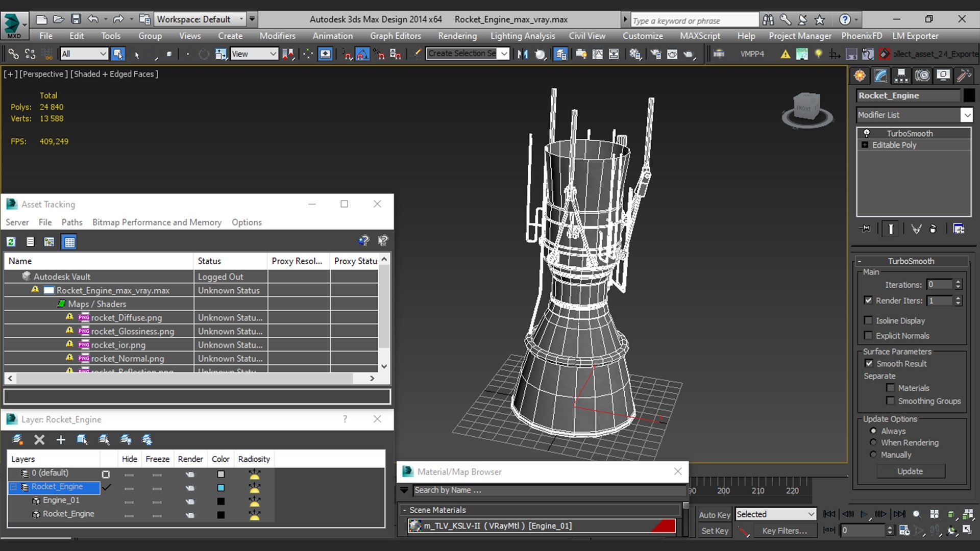
Task: Open Bitmap Performance and Memory menu
Action: click(157, 222)
